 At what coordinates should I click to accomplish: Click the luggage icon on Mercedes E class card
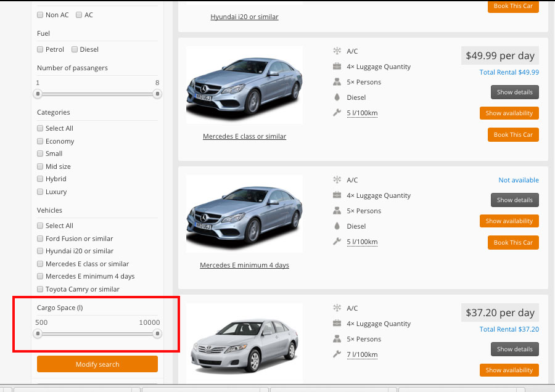(337, 66)
